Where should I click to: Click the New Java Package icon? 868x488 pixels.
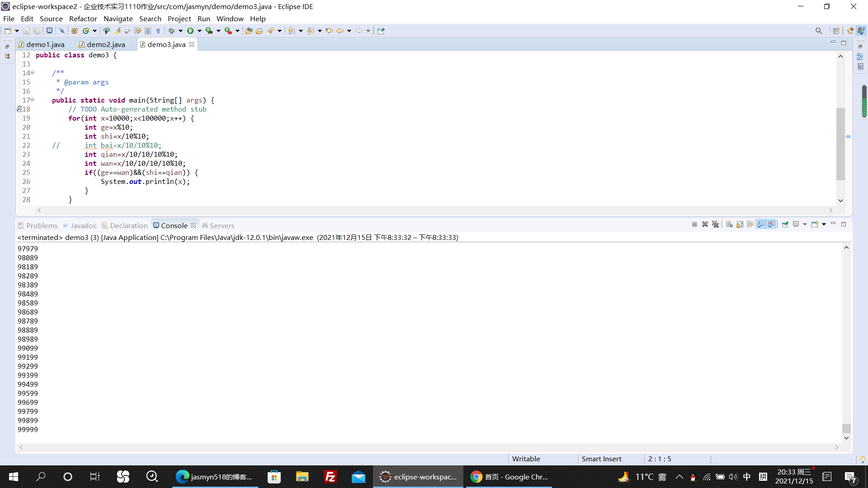click(x=75, y=31)
